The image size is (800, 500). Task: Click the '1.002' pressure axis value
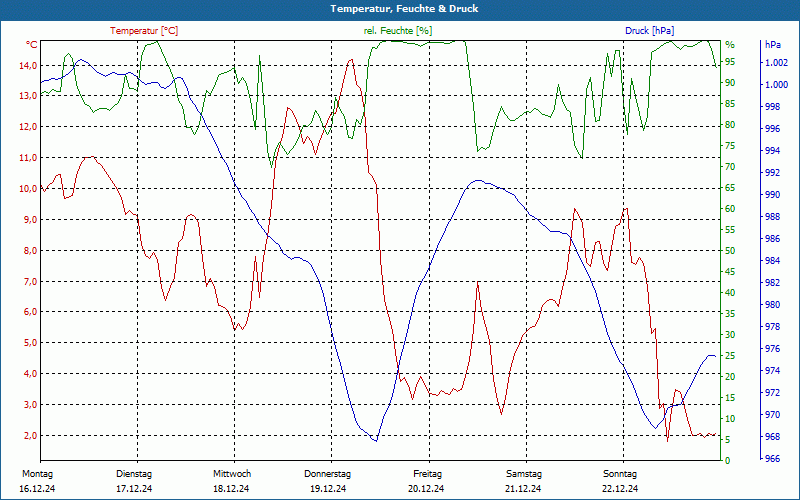point(776,63)
